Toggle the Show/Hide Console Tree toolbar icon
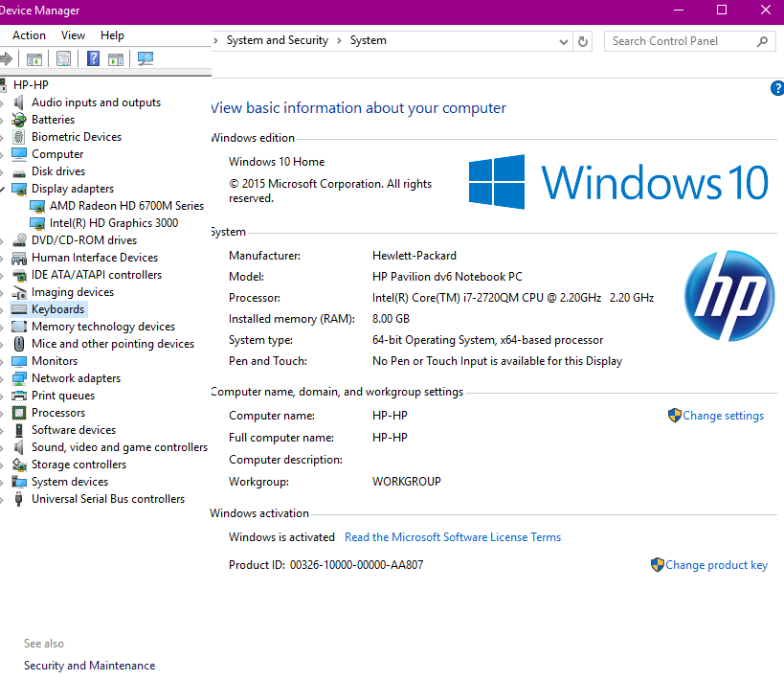The height and width of the screenshot is (680, 784). 34,59
